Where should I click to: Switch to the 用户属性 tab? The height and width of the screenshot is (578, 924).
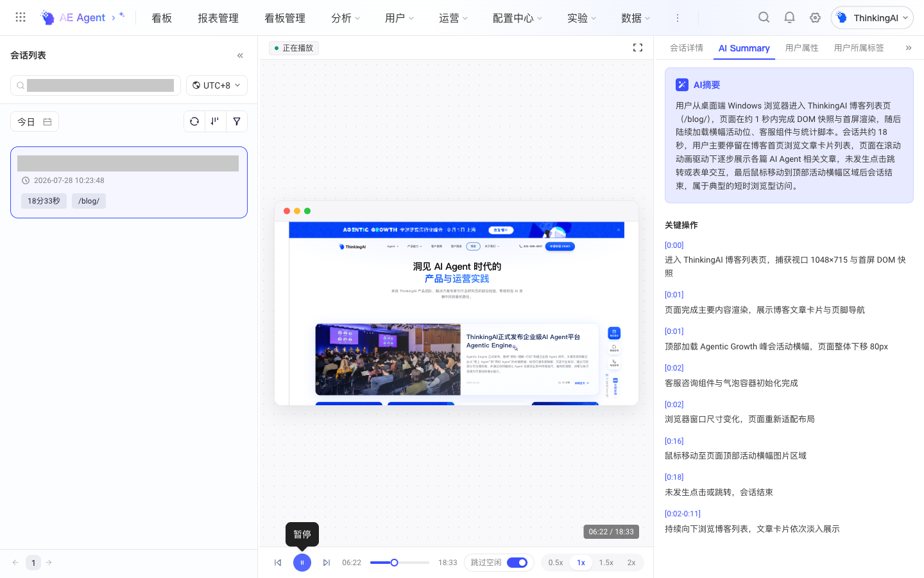point(802,48)
